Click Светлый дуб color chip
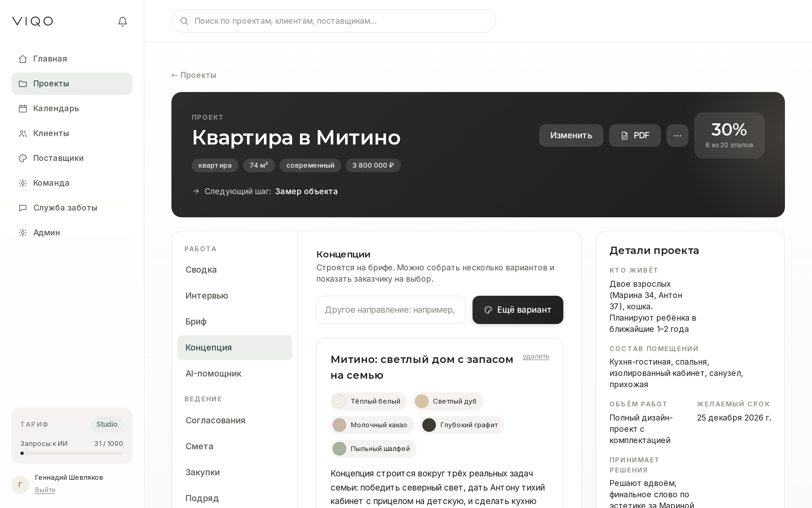 click(448, 402)
